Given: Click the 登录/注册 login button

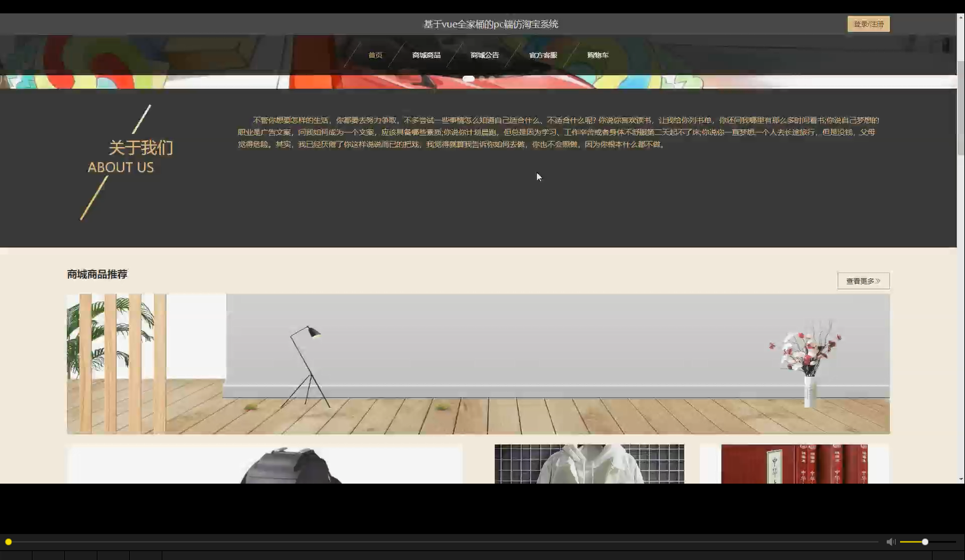Looking at the screenshot, I should 868,24.
